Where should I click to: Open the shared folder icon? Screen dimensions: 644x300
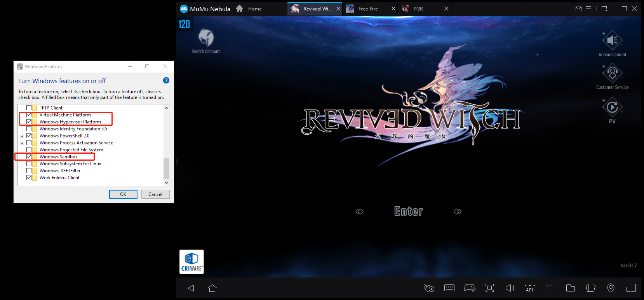pos(570,288)
